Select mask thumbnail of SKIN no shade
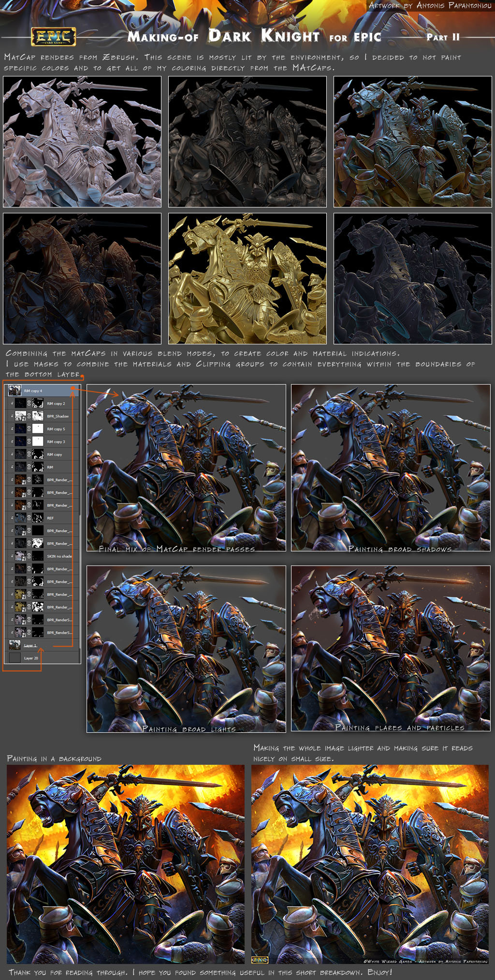Viewport: 495px width, 980px height. 38,556
